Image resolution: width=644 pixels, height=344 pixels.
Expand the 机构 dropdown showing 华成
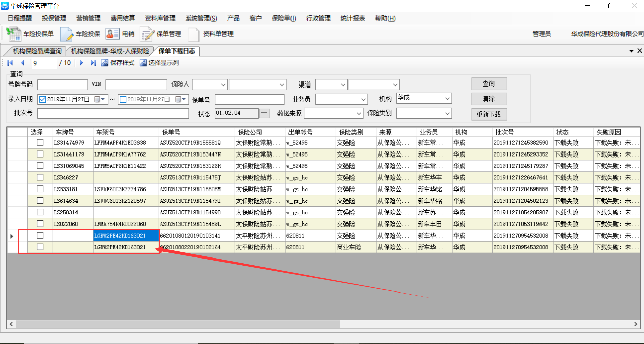tap(447, 98)
